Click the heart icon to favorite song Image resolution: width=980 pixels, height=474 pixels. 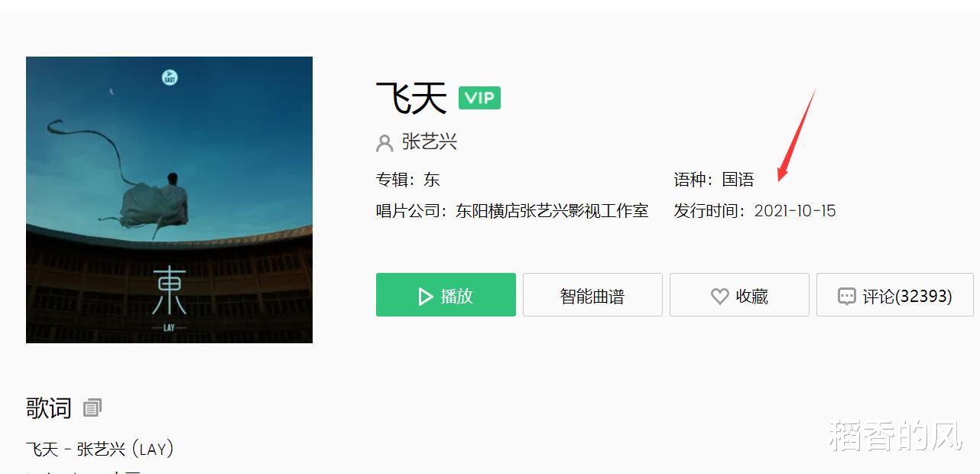click(719, 296)
